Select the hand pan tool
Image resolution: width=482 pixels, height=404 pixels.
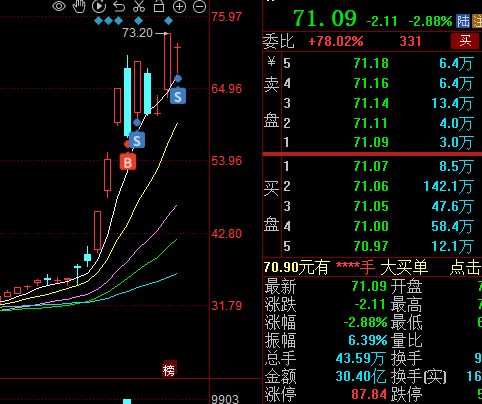[x=79, y=6]
